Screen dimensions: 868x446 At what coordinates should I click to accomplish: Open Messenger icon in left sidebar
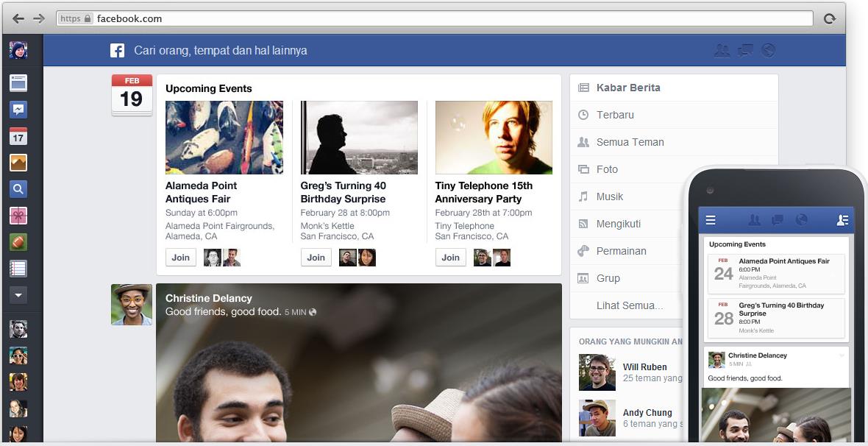pos(18,110)
